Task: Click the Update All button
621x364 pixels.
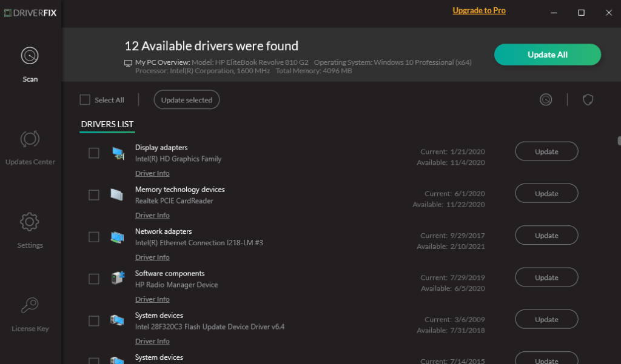Action: [x=546, y=54]
